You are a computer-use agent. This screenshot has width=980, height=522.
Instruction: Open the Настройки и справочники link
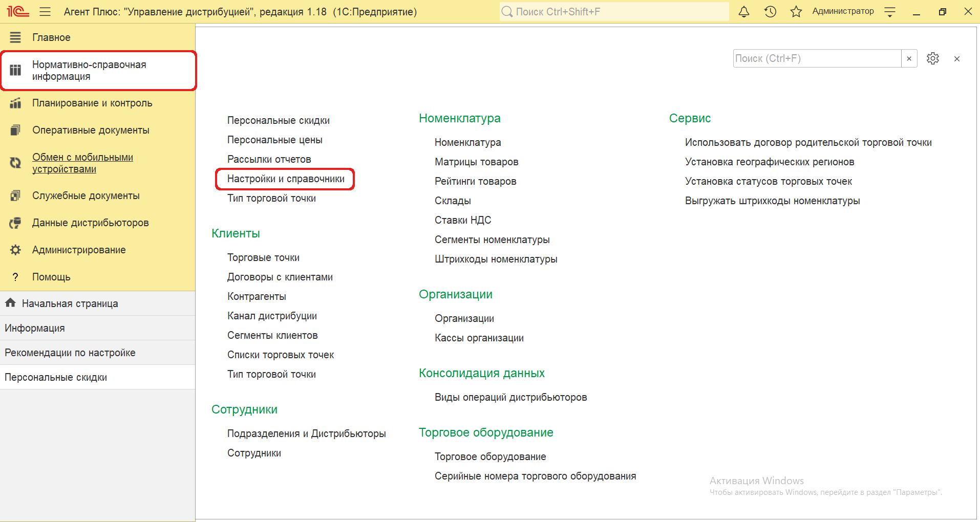tap(286, 179)
